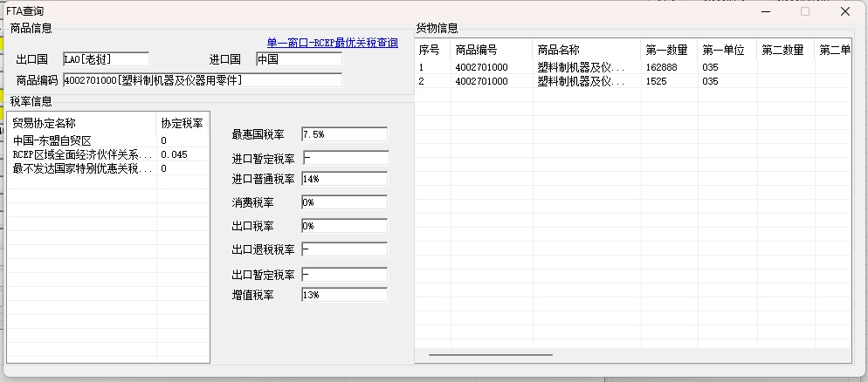The image size is (868, 382).
Task: Click the 出口税率 field showing 0%
Action: [344, 226]
